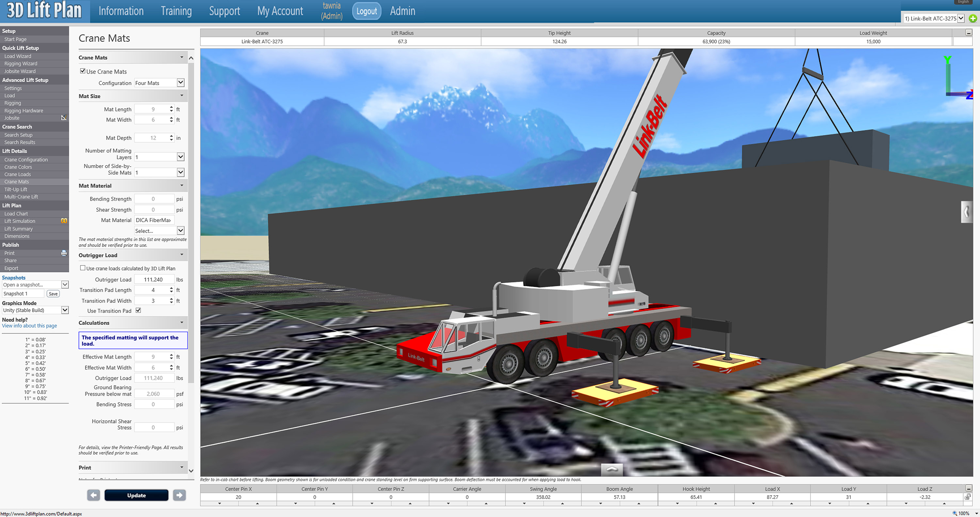Click the green add crane plus icon
Screen dimensions: 980x517
pos(973,18)
